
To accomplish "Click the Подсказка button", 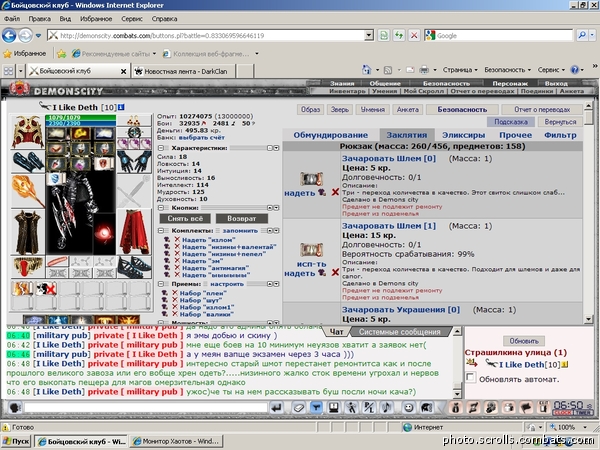I will coord(510,122).
